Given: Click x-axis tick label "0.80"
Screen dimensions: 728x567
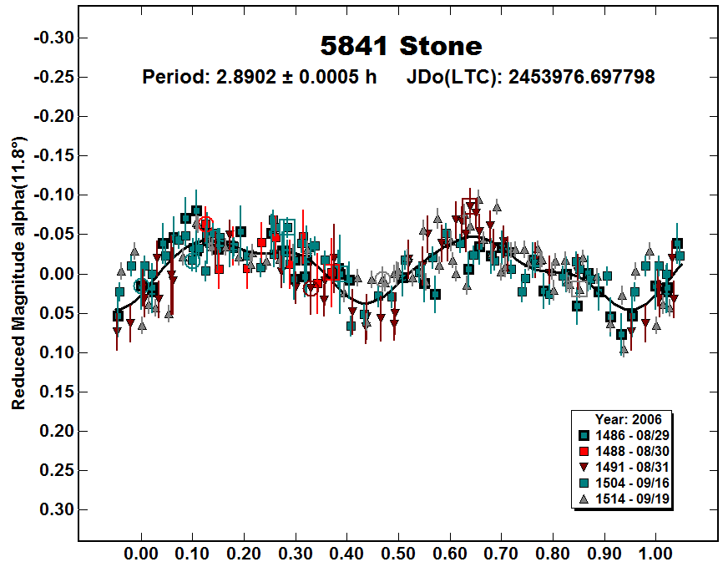Looking at the screenshot, I should coord(553,554).
